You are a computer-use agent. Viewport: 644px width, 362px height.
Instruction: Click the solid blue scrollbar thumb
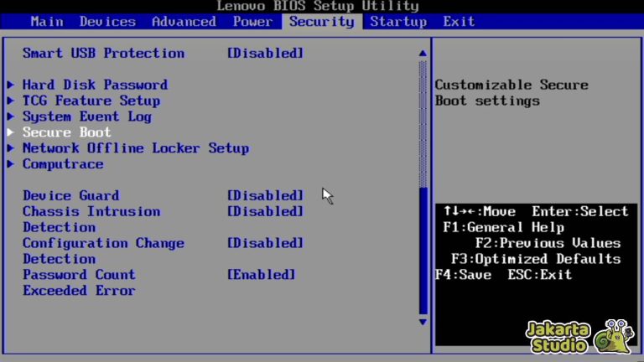[423, 251]
